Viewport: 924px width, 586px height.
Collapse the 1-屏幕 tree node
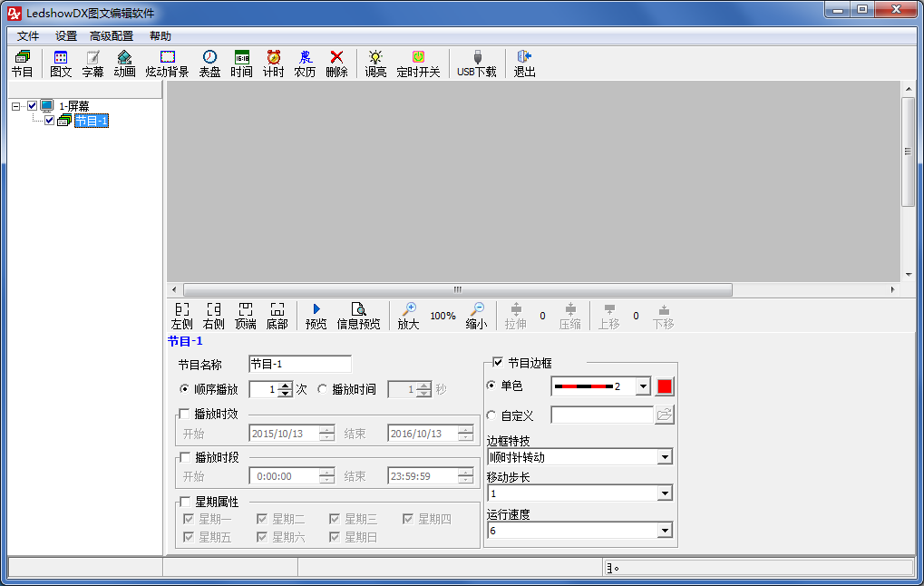point(16,106)
